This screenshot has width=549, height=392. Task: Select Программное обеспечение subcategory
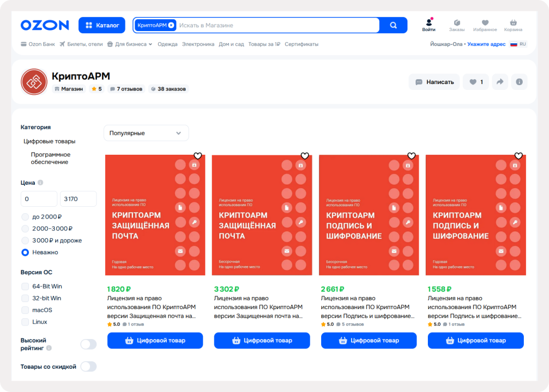pos(50,158)
